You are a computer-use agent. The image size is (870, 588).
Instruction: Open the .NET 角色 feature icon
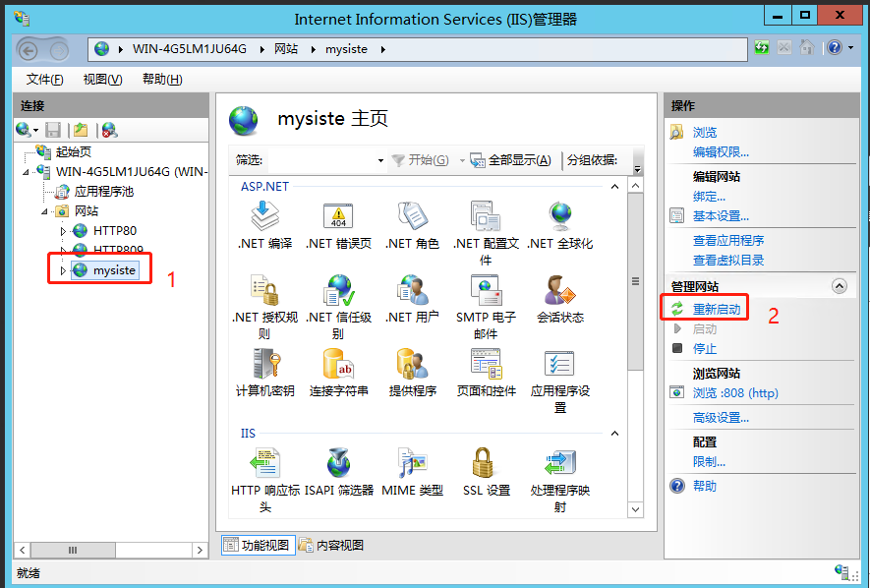click(412, 224)
